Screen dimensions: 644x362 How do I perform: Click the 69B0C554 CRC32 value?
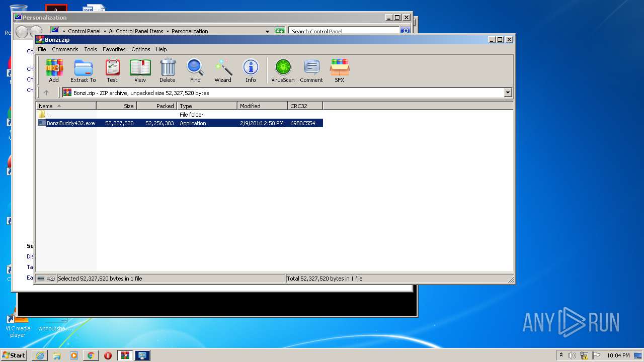[303, 123]
